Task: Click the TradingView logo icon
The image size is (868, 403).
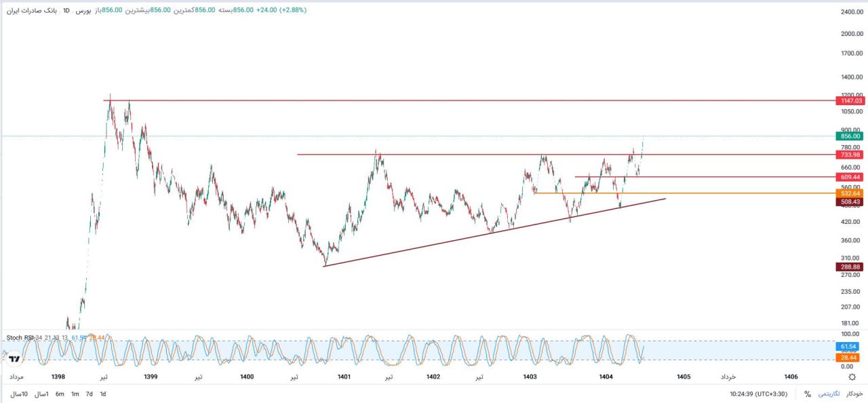Action: point(14,358)
